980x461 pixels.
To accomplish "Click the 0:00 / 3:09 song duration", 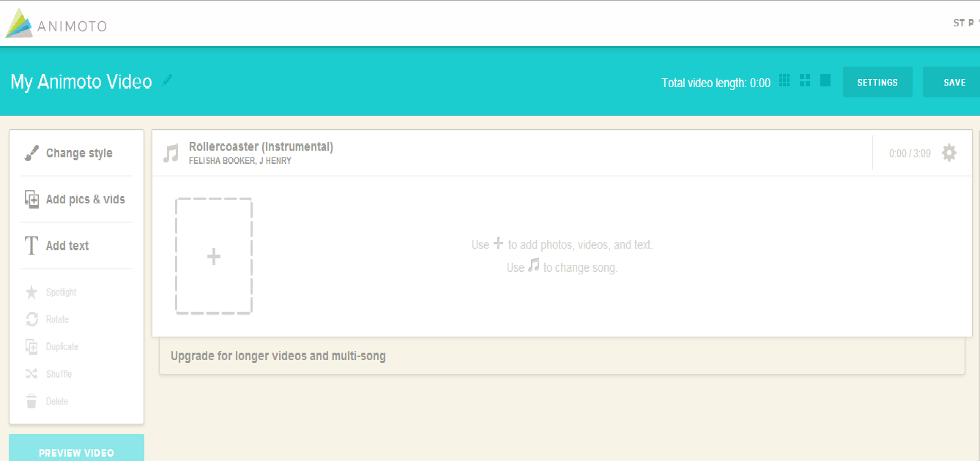I will tap(910, 154).
